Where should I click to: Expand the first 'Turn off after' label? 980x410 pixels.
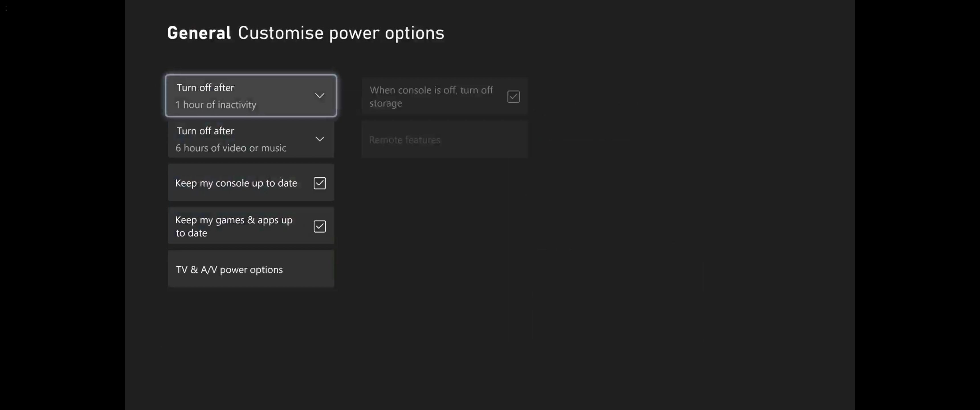[205, 88]
